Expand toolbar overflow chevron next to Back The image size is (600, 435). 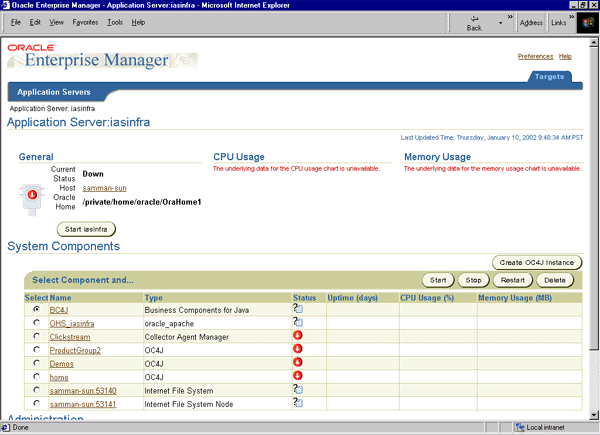(510, 17)
